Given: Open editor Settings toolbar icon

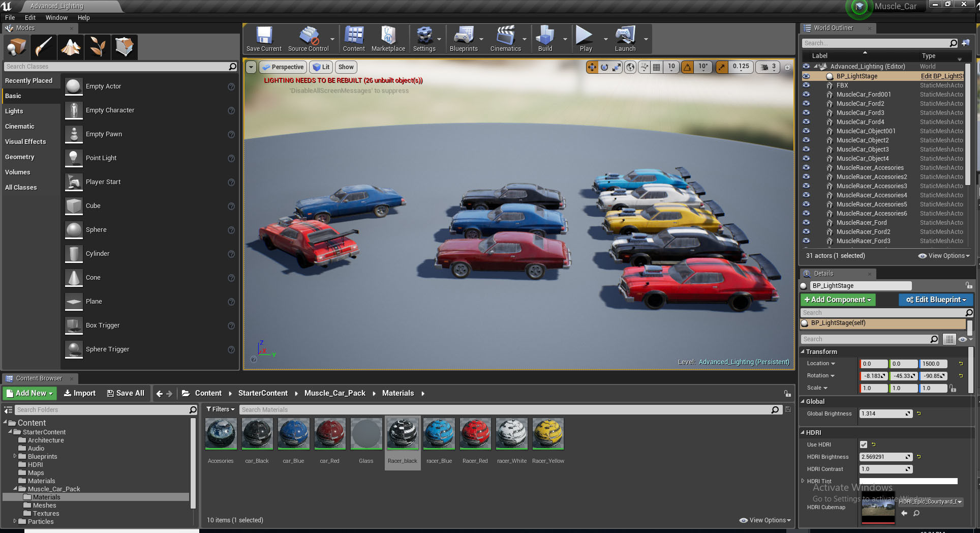Looking at the screenshot, I should [x=424, y=39].
